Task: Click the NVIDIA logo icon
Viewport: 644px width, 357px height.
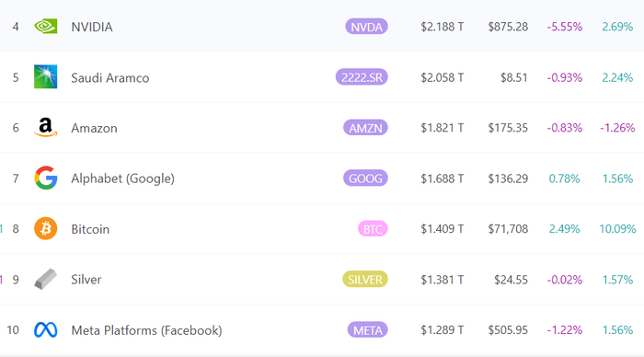Action: 46,27
